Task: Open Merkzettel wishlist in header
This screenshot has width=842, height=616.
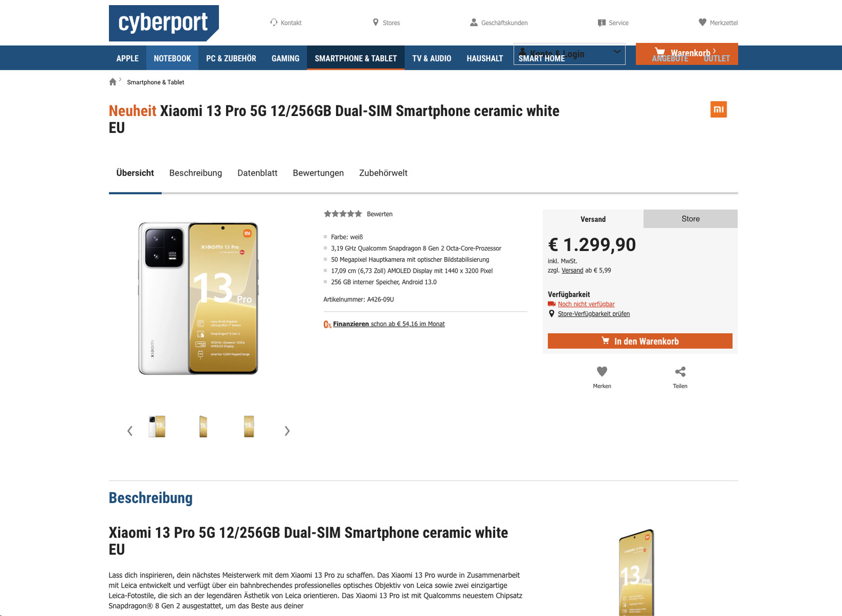Action: 718,23
